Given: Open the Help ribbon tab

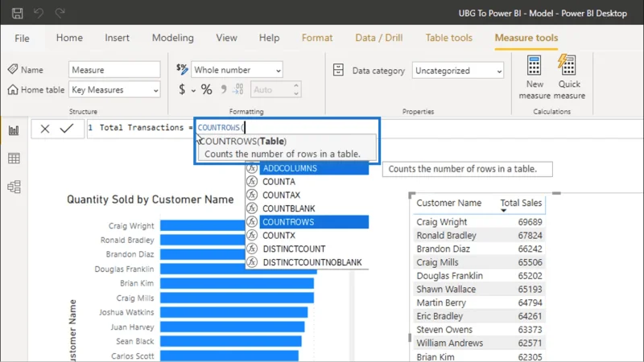Looking at the screenshot, I should tap(269, 38).
